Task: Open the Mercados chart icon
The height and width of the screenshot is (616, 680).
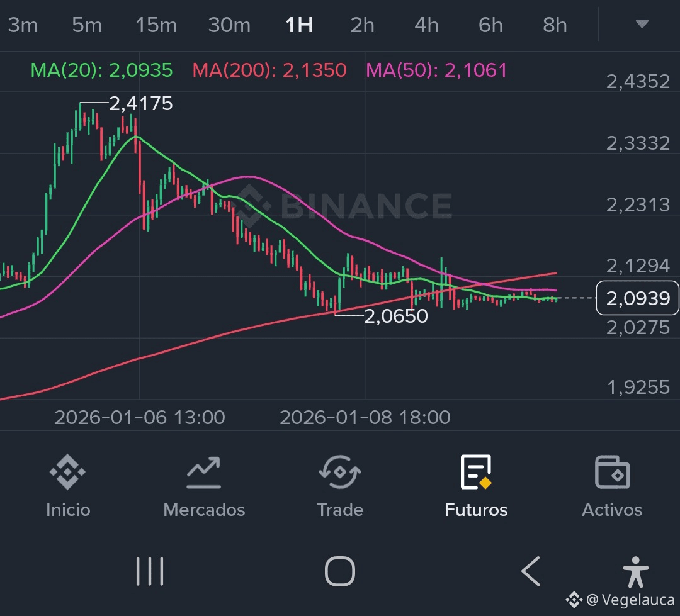Action: pos(203,473)
